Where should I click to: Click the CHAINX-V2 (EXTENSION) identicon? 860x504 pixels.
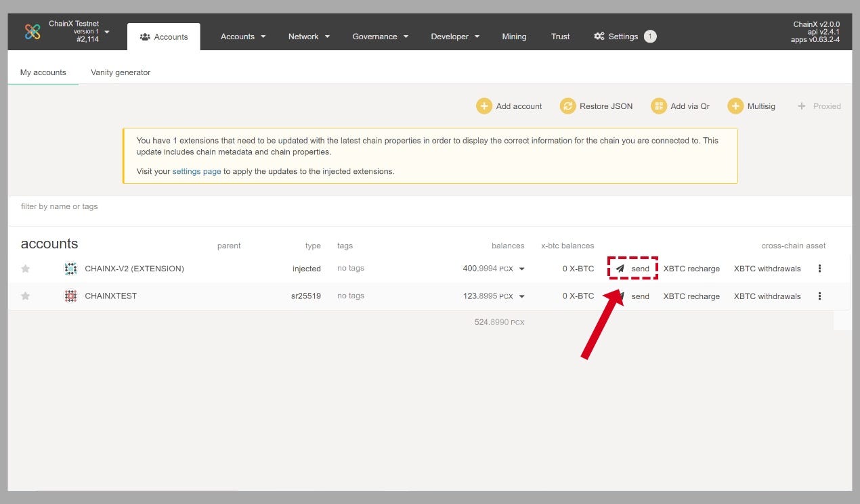coord(70,269)
